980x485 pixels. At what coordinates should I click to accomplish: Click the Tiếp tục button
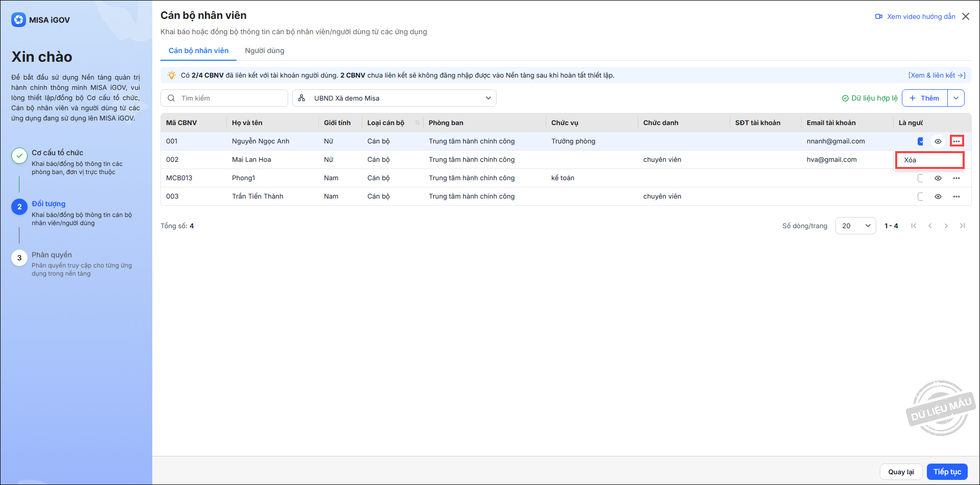point(947,472)
